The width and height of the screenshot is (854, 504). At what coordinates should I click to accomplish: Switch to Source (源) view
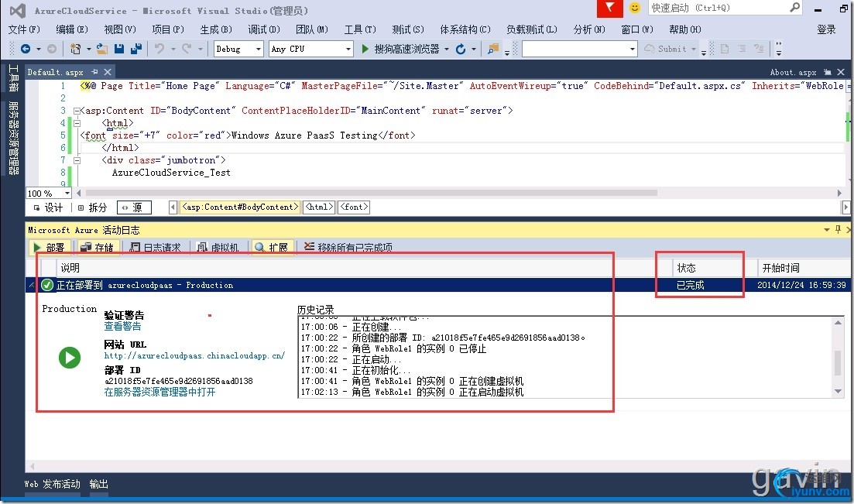(x=134, y=207)
